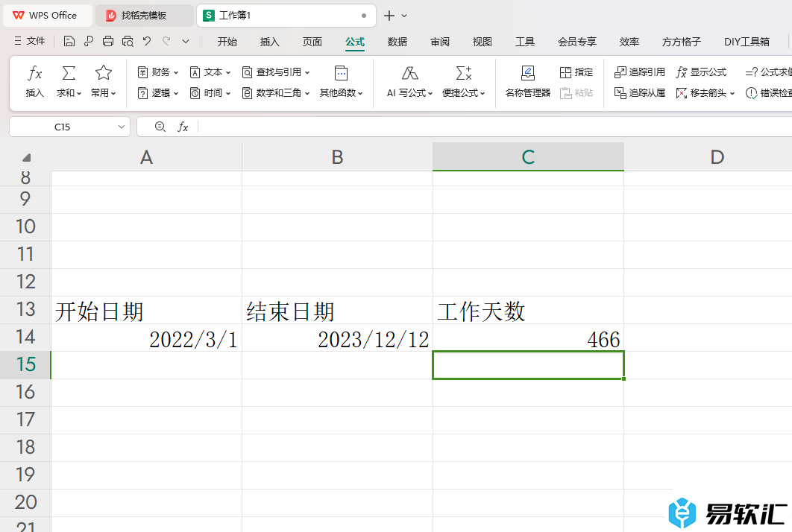Switch to the 数据 tab
This screenshot has height=532, width=792.
pos(397,42)
